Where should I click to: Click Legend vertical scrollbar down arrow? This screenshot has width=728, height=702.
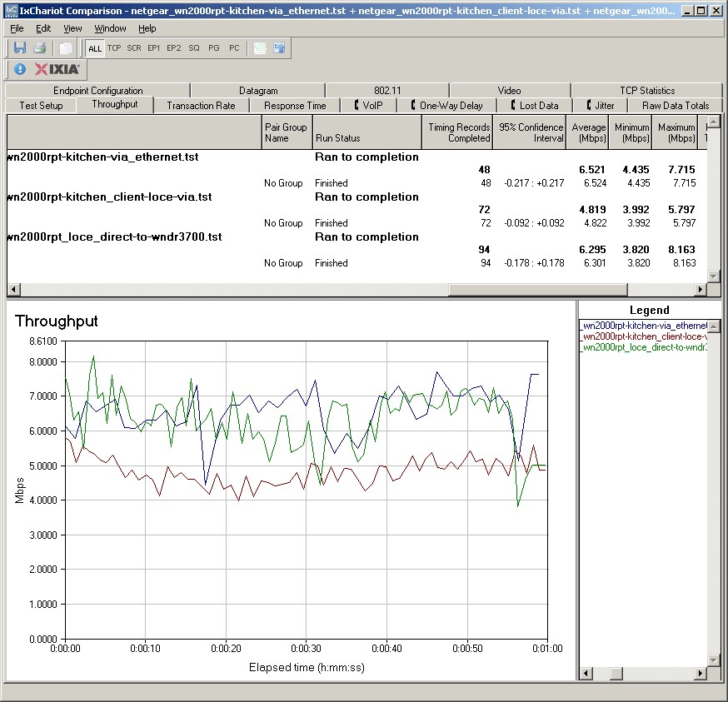pyautogui.click(x=714, y=660)
